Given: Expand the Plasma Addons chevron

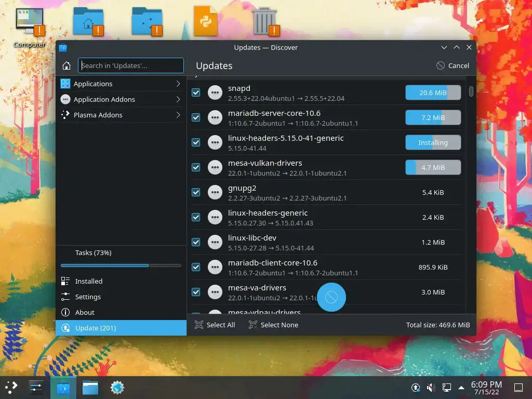Looking at the screenshot, I should [178, 115].
